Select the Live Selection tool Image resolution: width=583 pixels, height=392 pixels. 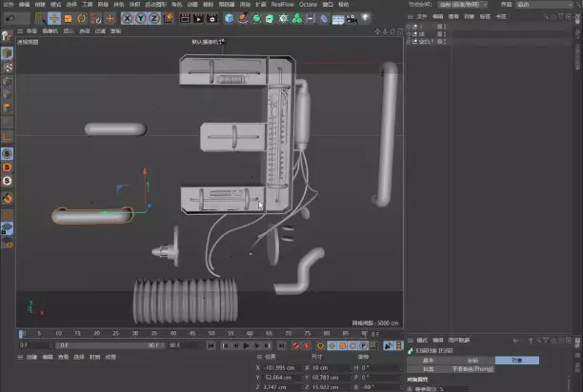coord(40,18)
